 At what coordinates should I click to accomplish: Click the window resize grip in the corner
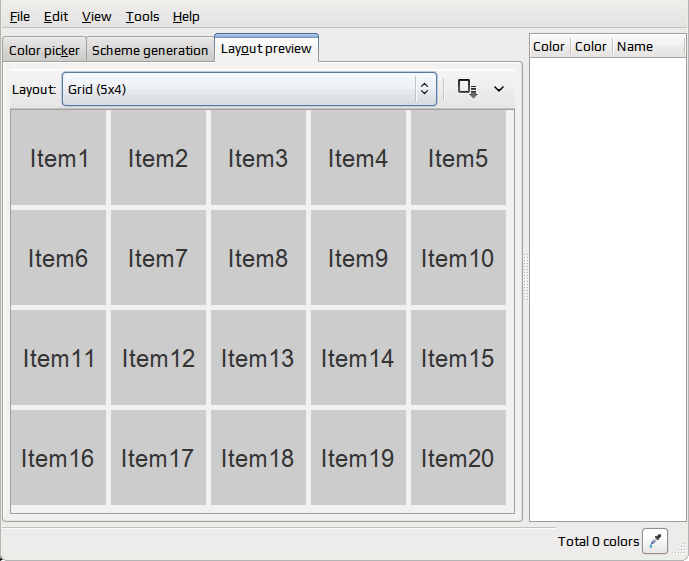[681, 549]
